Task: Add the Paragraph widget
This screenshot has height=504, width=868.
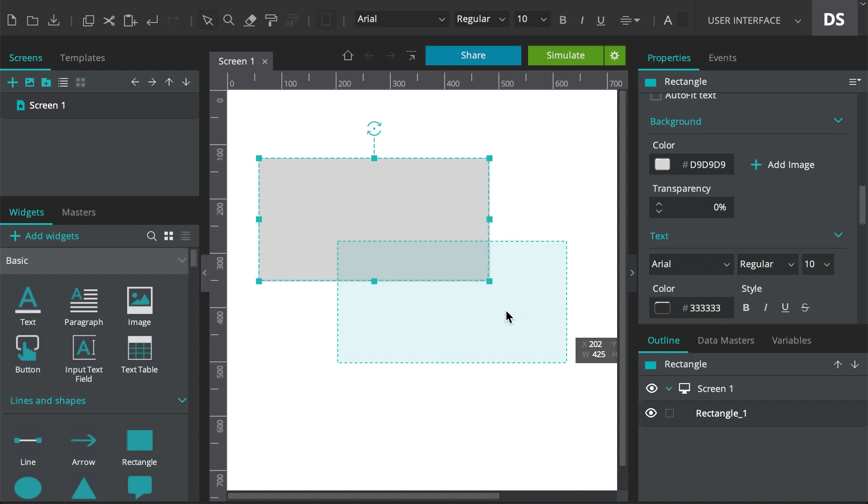Action: (83, 306)
